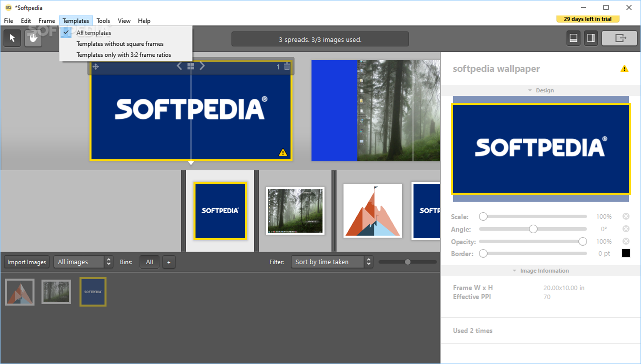Viewport: 641px width, 364px height.
Task: Go to the next template with right chevron
Action: [202, 66]
